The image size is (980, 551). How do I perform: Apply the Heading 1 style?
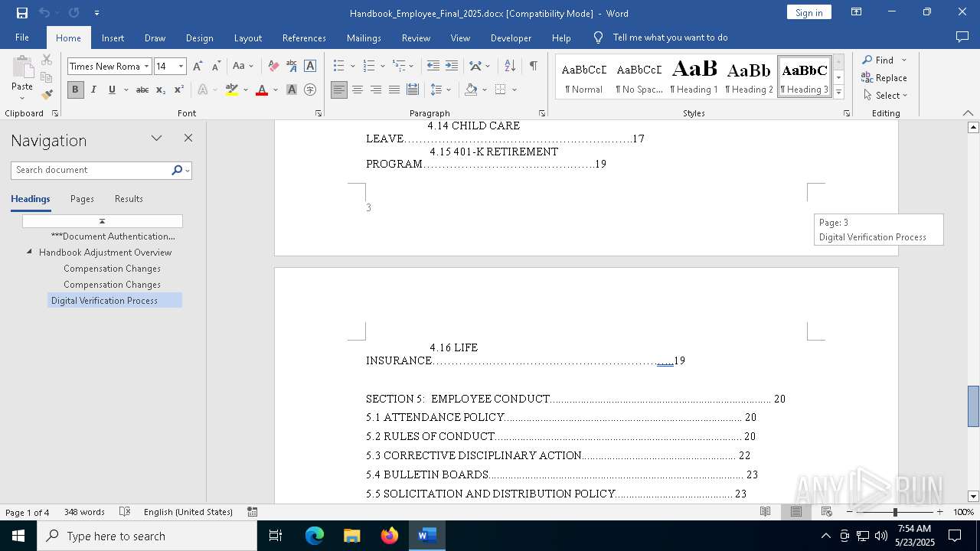pos(694,77)
